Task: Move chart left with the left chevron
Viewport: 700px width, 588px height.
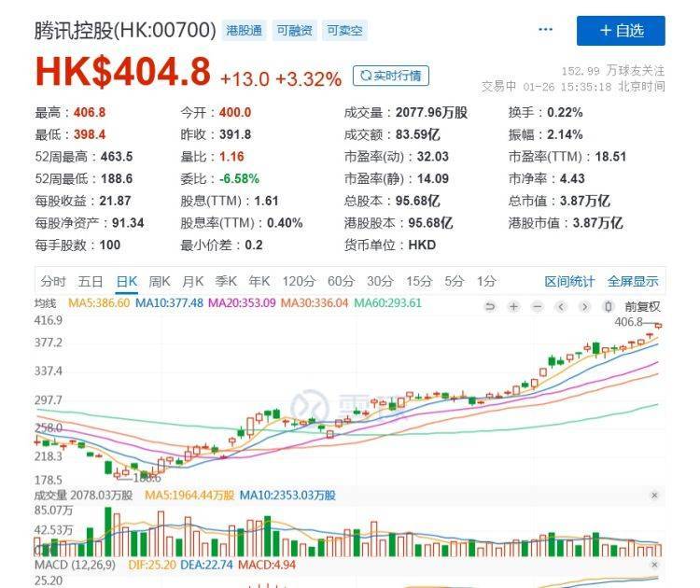Action: [561, 306]
